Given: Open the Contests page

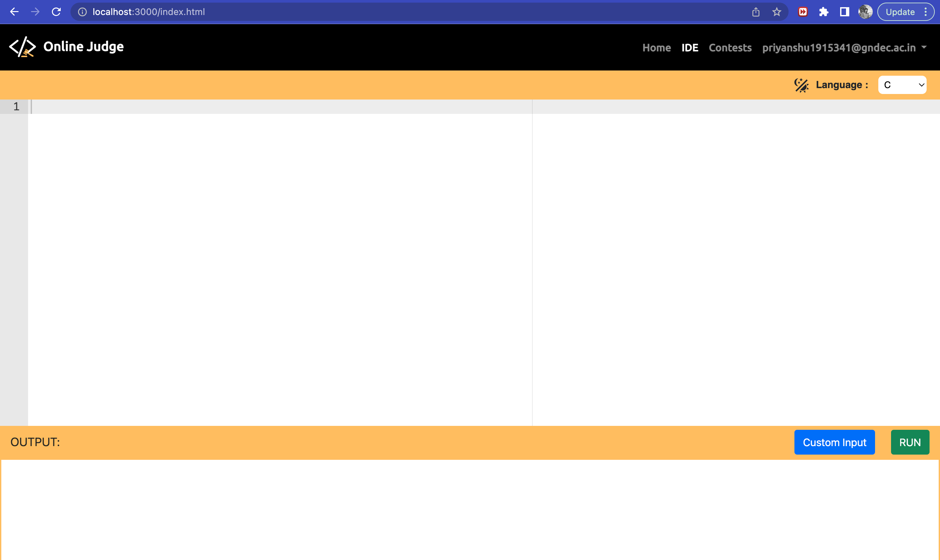Looking at the screenshot, I should (x=730, y=48).
